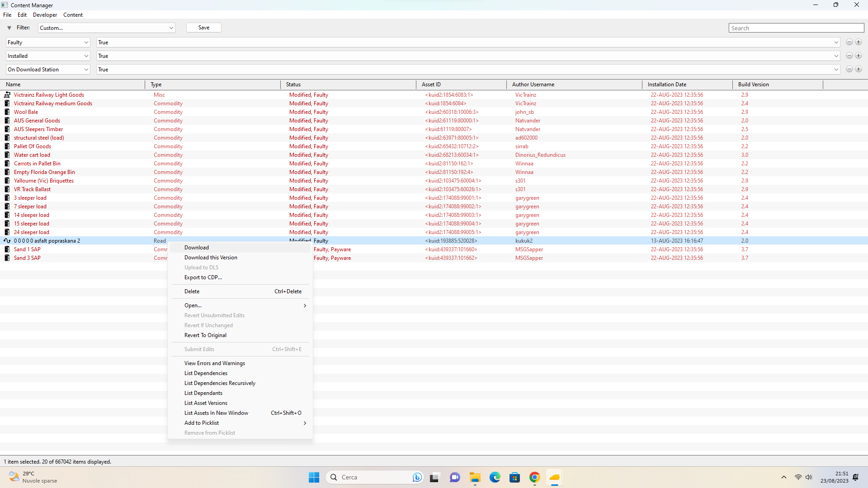Choose Download this Version
This screenshot has height=488, width=868.
pos(240,258)
